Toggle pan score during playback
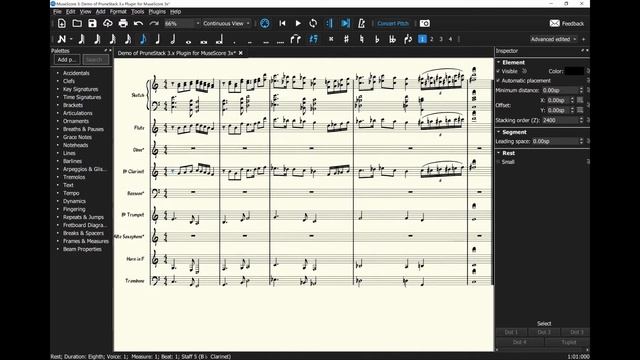Viewport: 640px width, 360px height. coord(345,23)
